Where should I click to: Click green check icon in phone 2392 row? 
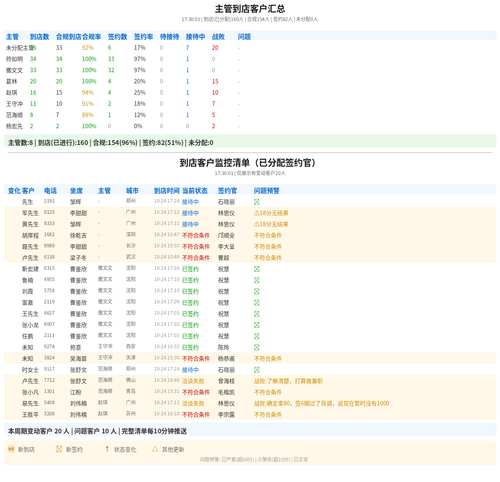click(x=257, y=202)
